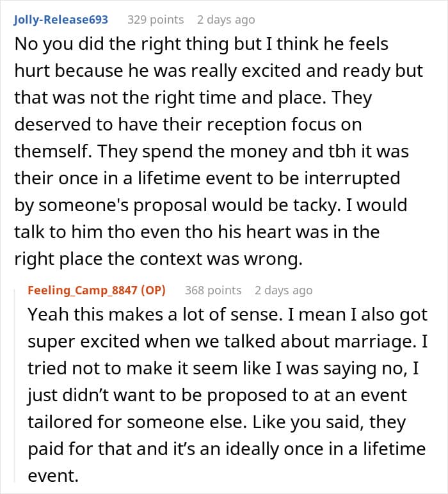Open Feeling_Camp_8847's profile link
The image size is (448, 494).
(83, 290)
